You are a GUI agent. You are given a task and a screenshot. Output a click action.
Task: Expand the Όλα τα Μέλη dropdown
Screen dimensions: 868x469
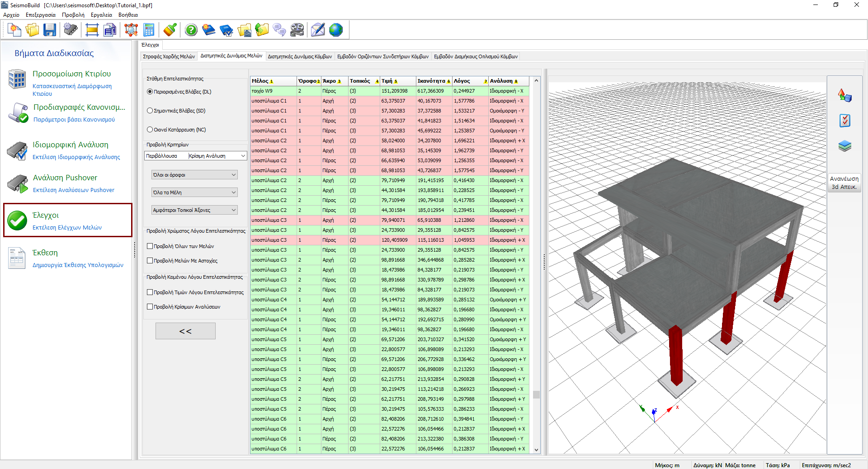pos(194,192)
